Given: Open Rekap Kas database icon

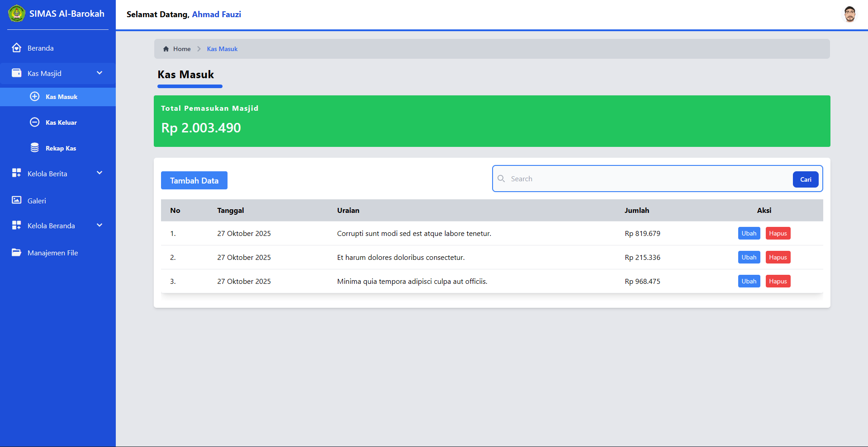Looking at the screenshot, I should click(35, 148).
